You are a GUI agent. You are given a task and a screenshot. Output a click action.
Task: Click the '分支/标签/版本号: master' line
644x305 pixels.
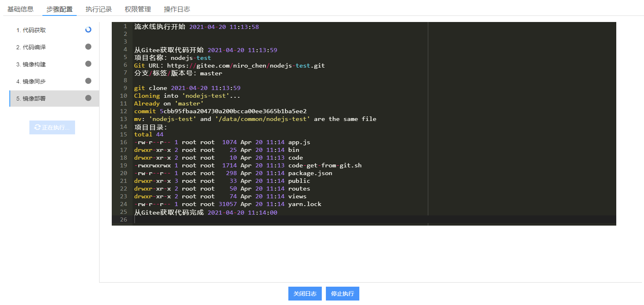[178, 73]
